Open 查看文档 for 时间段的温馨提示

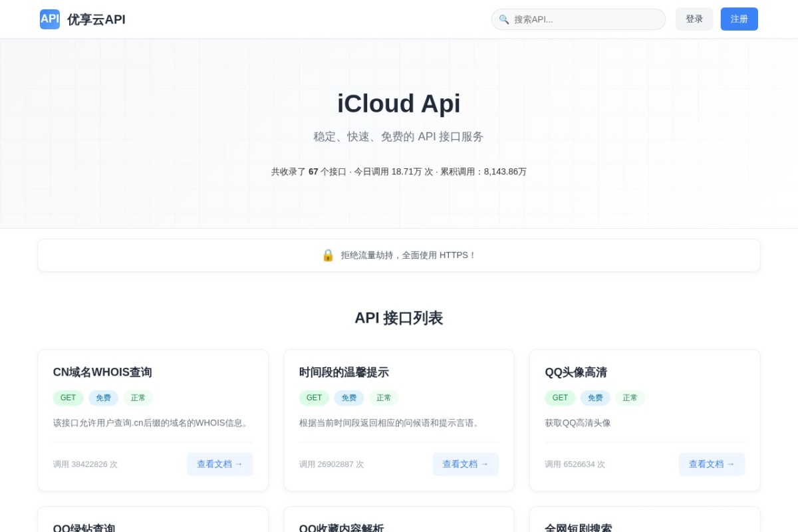(x=465, y=464)
